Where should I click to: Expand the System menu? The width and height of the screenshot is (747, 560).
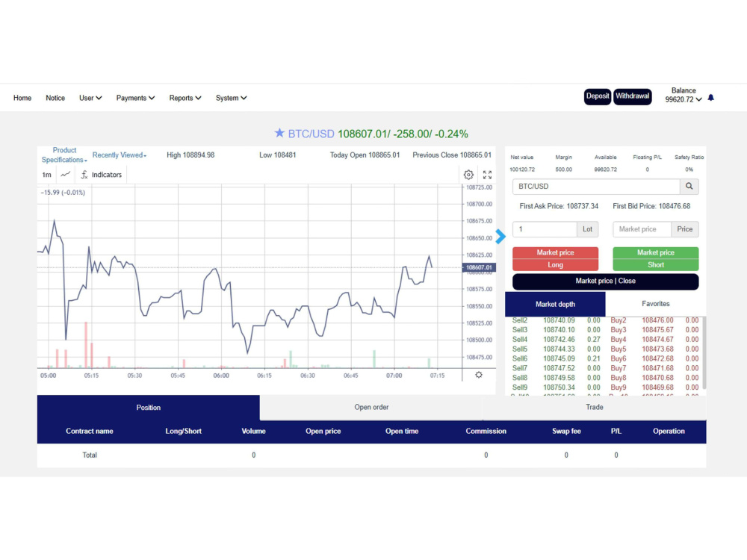[x=231, y=98]
